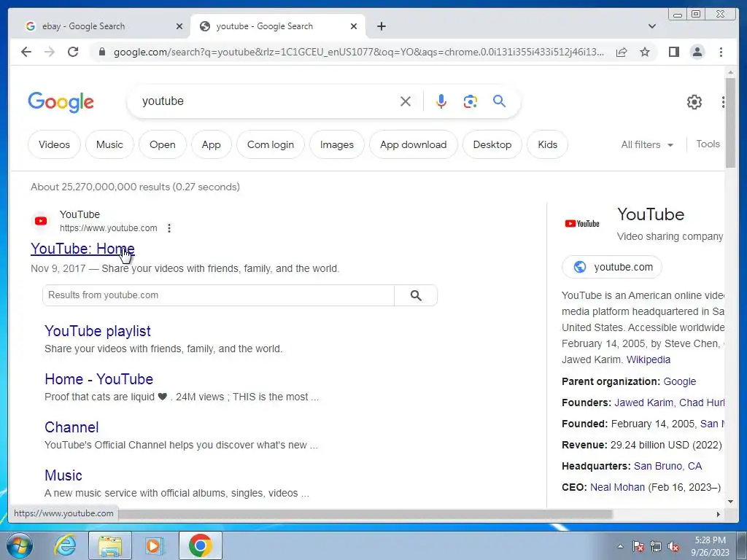
Task: Close the youtube - Google Search tab
Action: pyautogui.click(x=354, y=26)
